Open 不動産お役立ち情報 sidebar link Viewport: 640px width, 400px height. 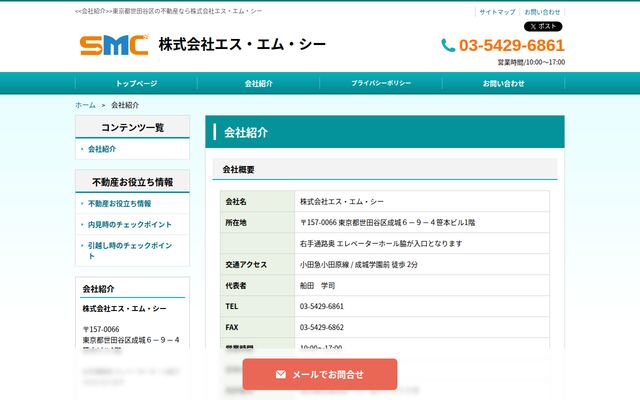[120, 203]
